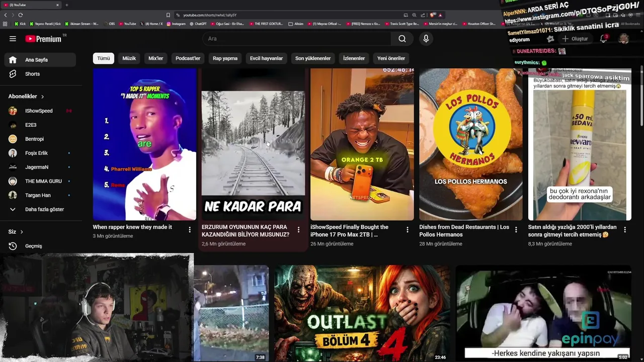Play the Rexona deodorant short thumbnail
The width and height of the screenshot is (644, 362).
[x=580, y=144]
